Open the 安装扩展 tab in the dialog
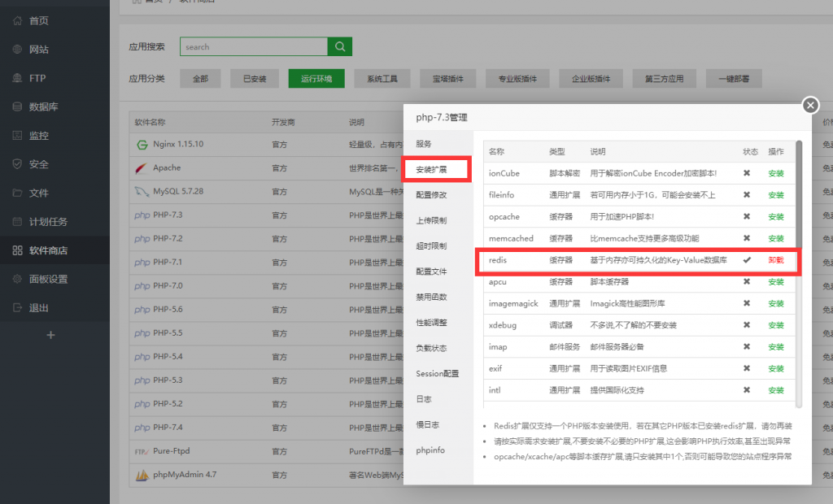The height and width of the screenshot is (504, 833). [x=435, y=170]
